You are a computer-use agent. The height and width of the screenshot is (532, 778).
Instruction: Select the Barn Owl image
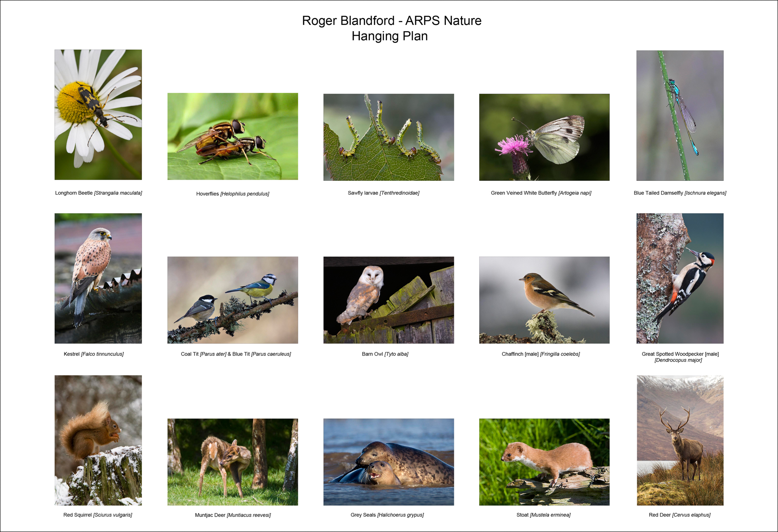pos(389,300)
